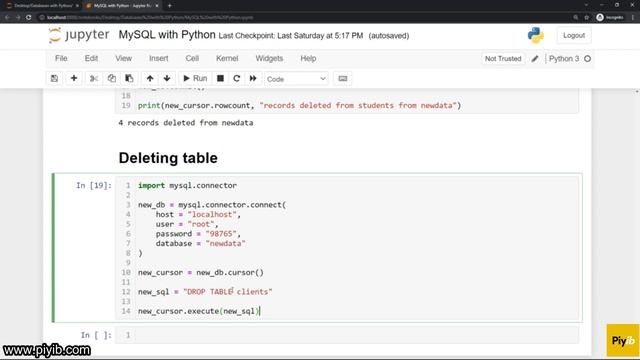Screen dimensions: 640x360
Task: Open the Kernel menu
Action: pyautogui.click(x=227, y=58)
